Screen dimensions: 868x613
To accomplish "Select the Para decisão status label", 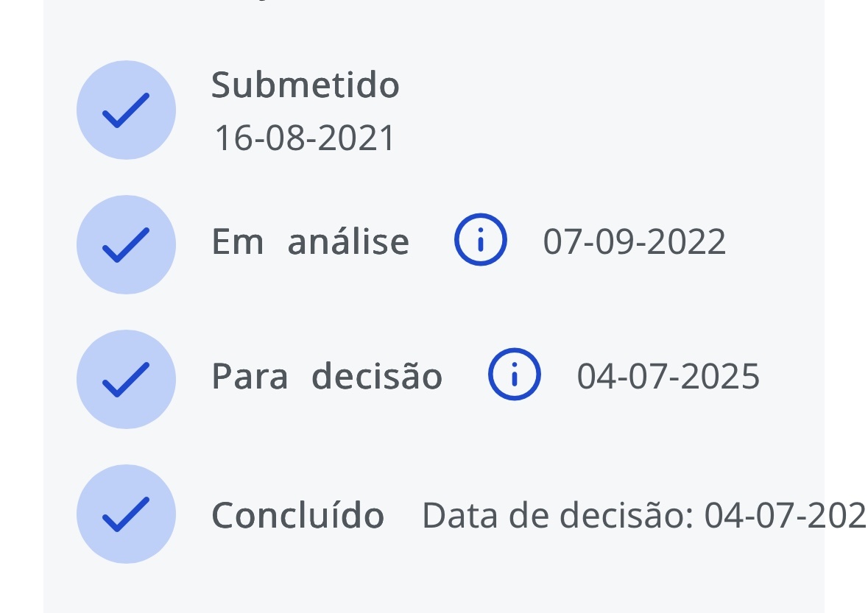I will pos(327,377).
